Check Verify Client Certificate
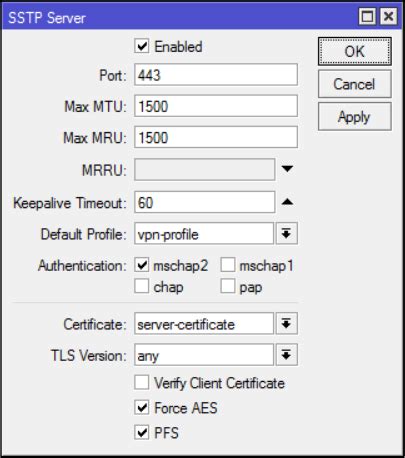Screen dimensions: 405x458 (x=142, y=382)
